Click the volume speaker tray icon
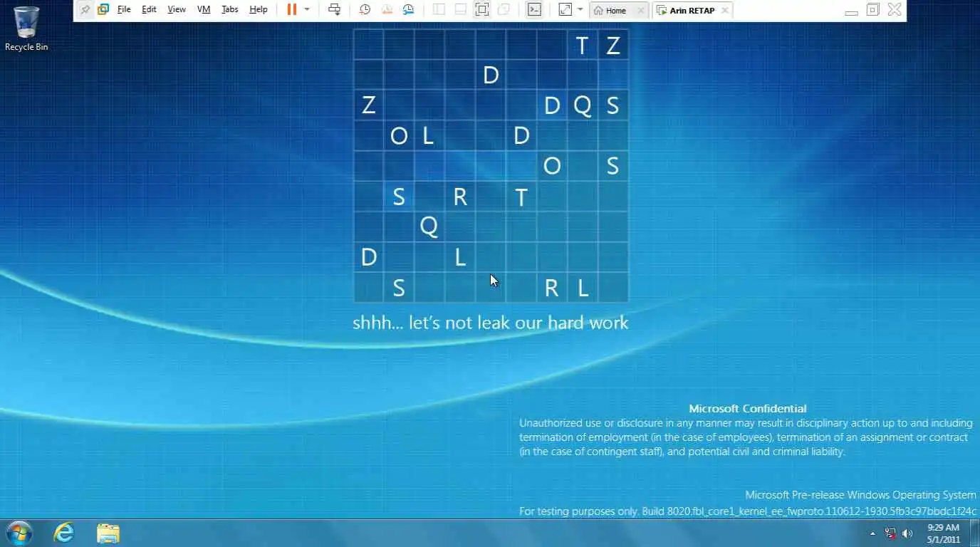980x547 pixels. tap(907, 533)
